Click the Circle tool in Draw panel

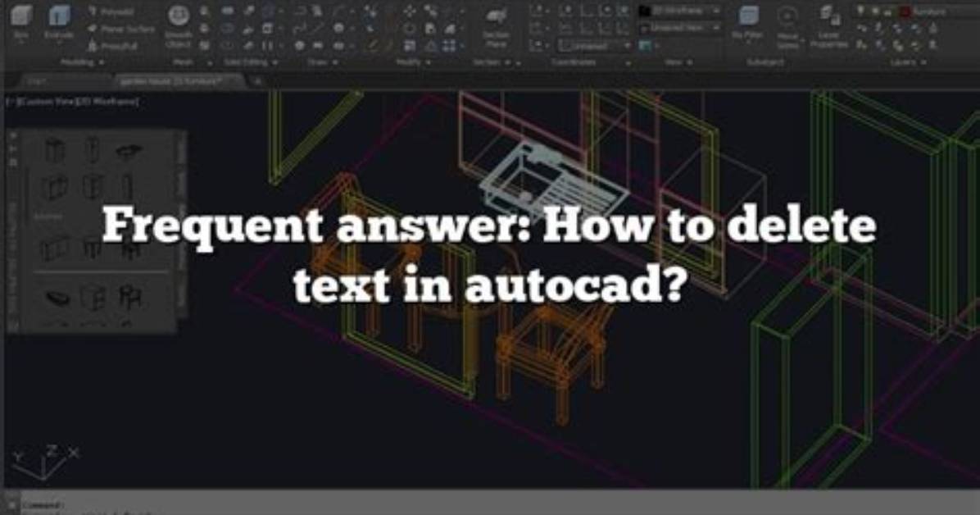[338, 28]
